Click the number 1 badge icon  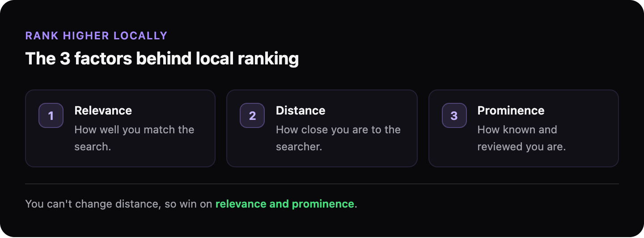(x=51, y=115)
